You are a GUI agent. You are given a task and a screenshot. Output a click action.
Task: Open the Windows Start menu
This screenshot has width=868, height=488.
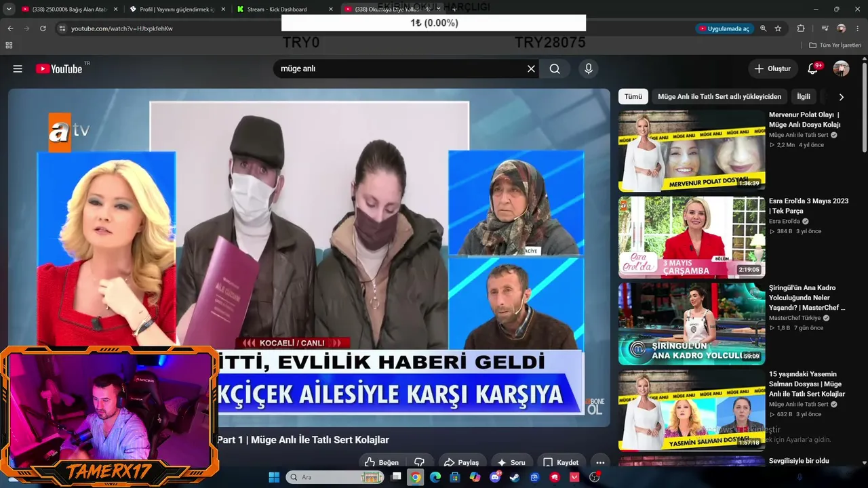click(274, 477)
